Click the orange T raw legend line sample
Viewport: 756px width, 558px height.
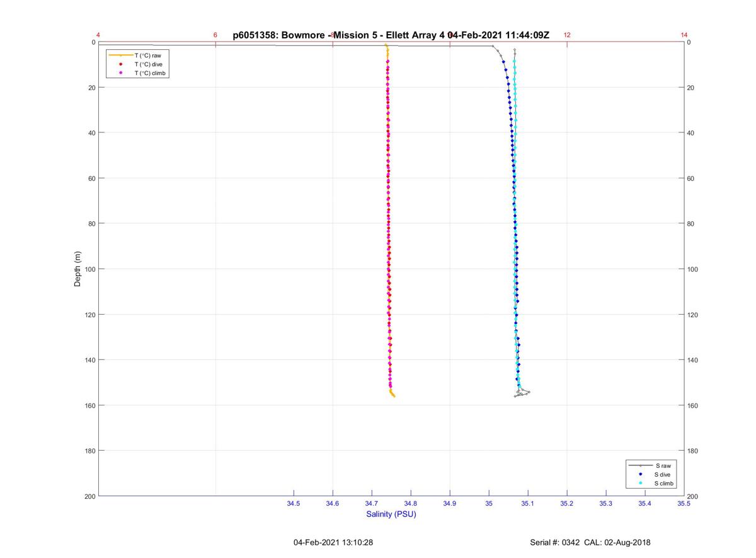click(120, 55)
